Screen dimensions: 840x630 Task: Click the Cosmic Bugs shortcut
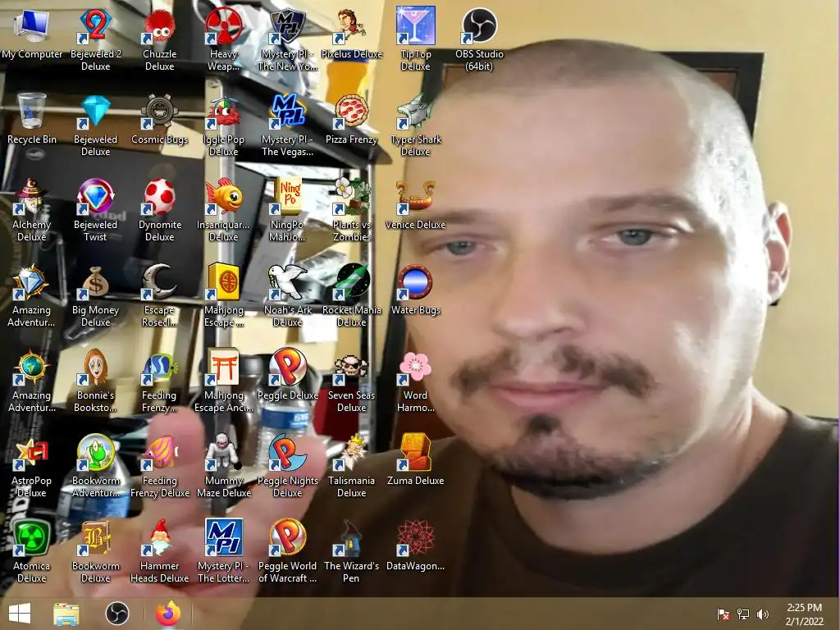[x=160, y=120]
